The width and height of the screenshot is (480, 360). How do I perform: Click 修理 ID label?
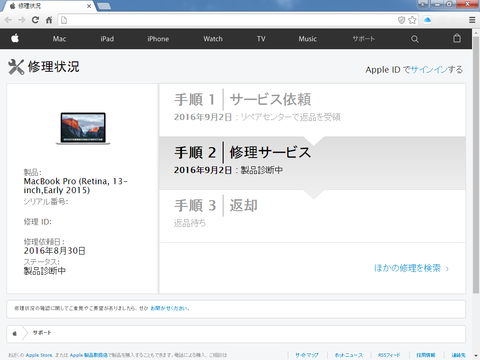(38, 222)
